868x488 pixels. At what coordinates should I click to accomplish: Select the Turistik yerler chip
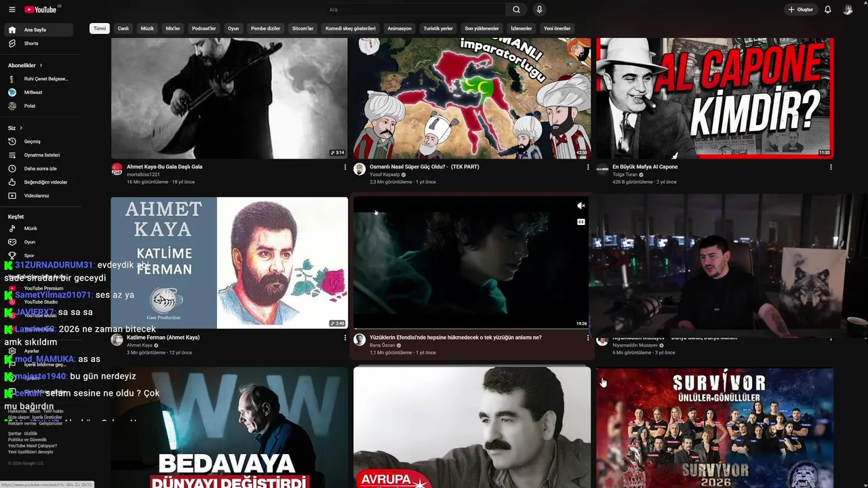click(438, 28)
